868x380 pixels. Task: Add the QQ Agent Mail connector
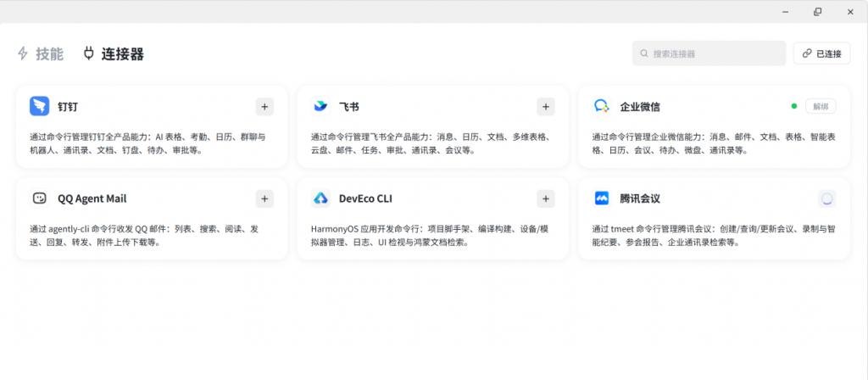[264, 198]
